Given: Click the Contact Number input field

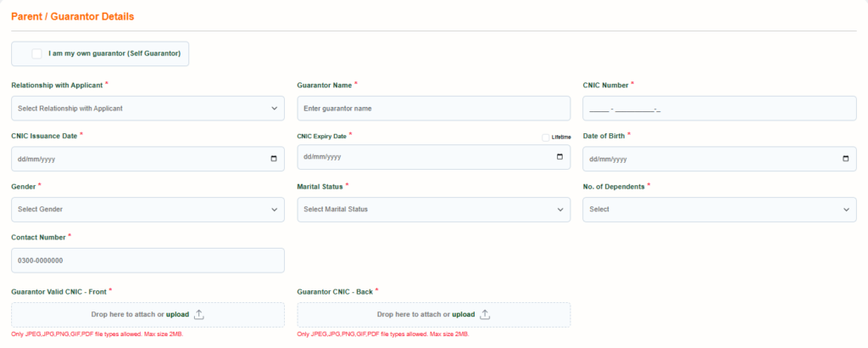Looking at the screenshot, I should [x=147, y=261].
